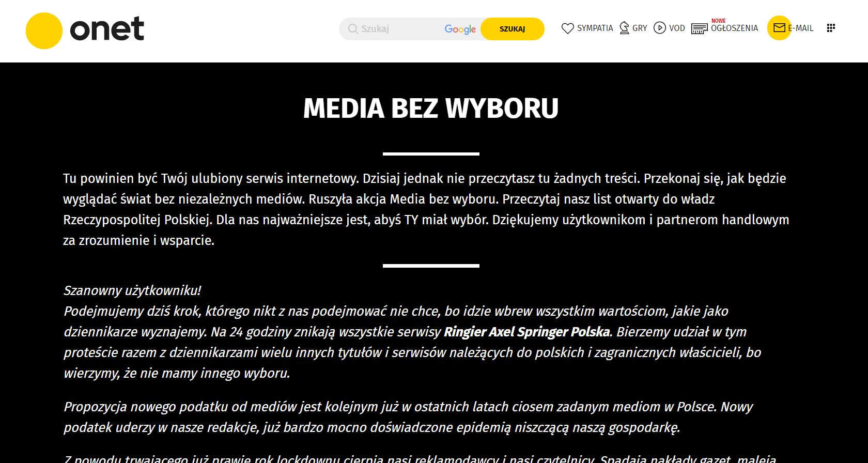Select the E-MAIL text link
Screen dimensions: 868x463
[x=801, y=28]
